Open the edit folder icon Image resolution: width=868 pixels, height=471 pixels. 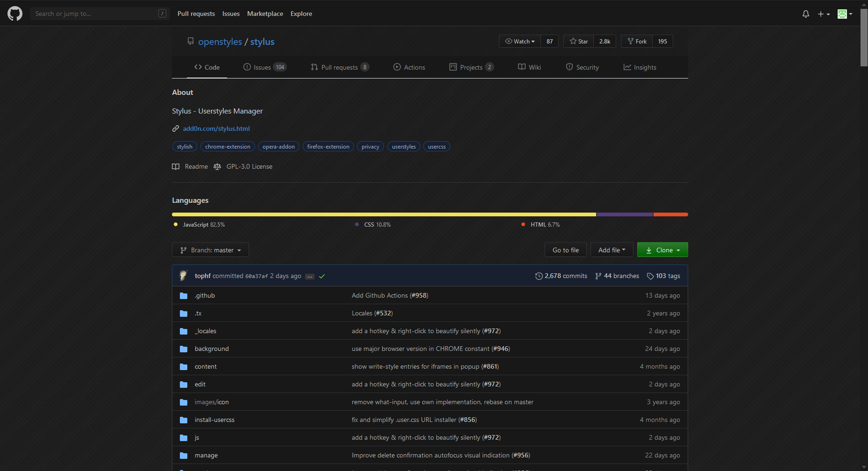point(184,385)
